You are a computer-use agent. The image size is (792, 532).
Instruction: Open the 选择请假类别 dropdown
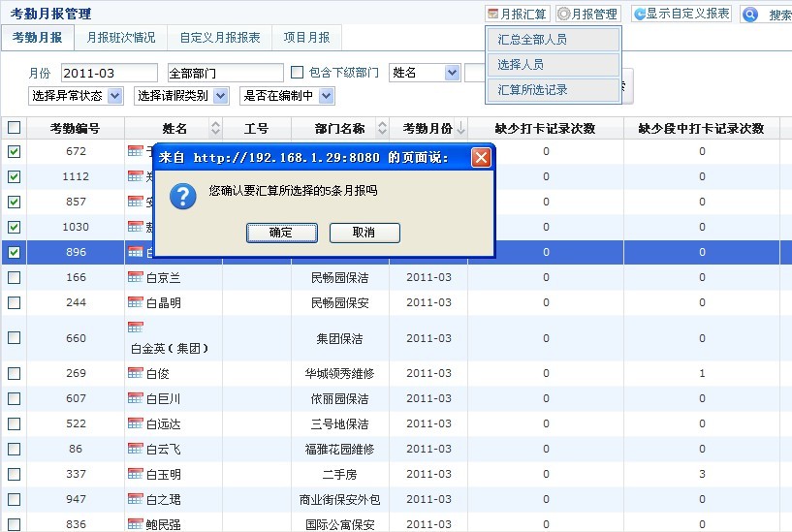[182, 95]
